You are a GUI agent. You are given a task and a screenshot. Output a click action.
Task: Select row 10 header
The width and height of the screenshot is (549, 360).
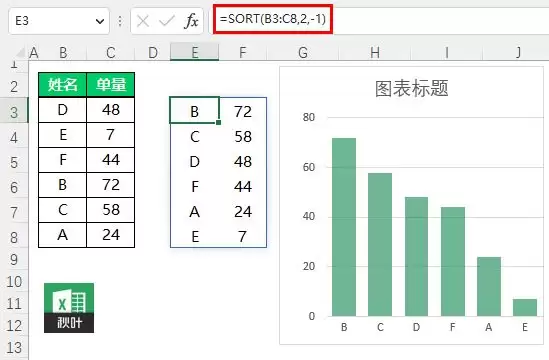click(x=14, y=282)
